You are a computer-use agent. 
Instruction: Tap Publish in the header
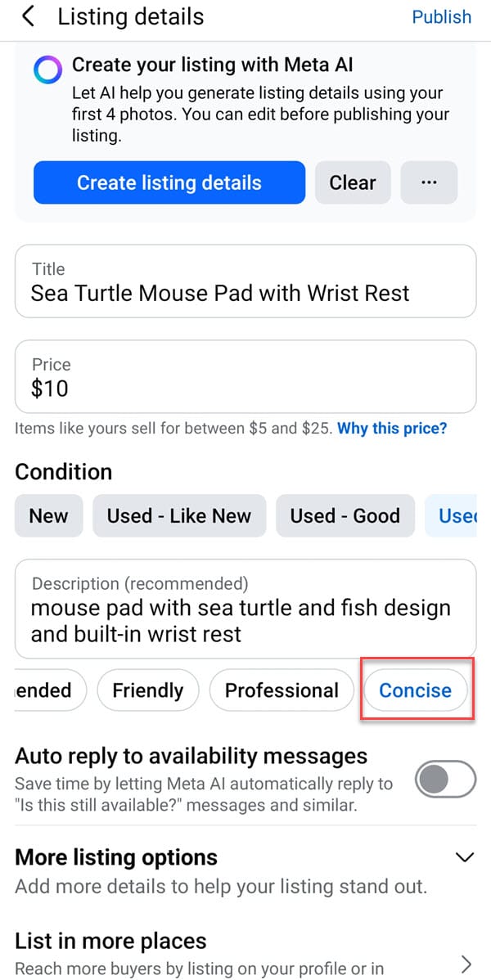441,16
